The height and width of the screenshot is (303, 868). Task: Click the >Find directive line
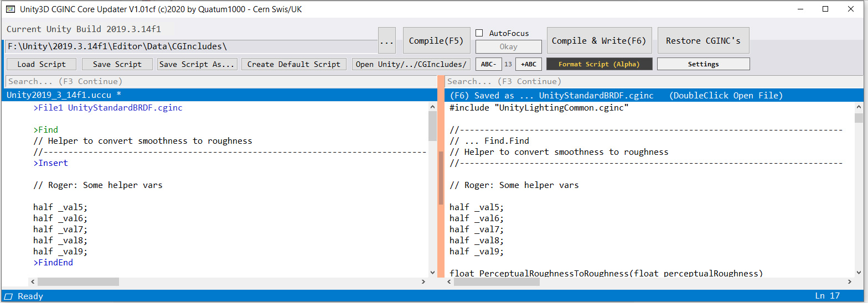[45, 130]
